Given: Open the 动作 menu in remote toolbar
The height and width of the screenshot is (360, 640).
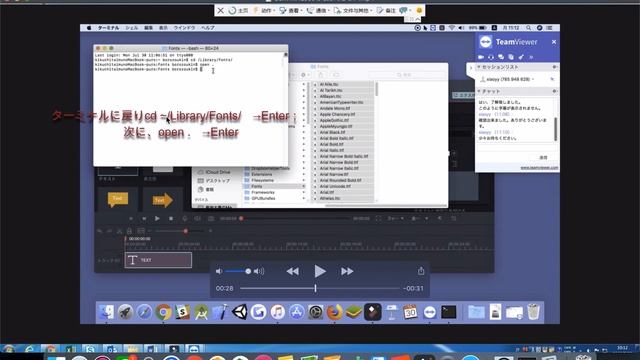Looking at the screenshot, I should [x=264, y=11].
